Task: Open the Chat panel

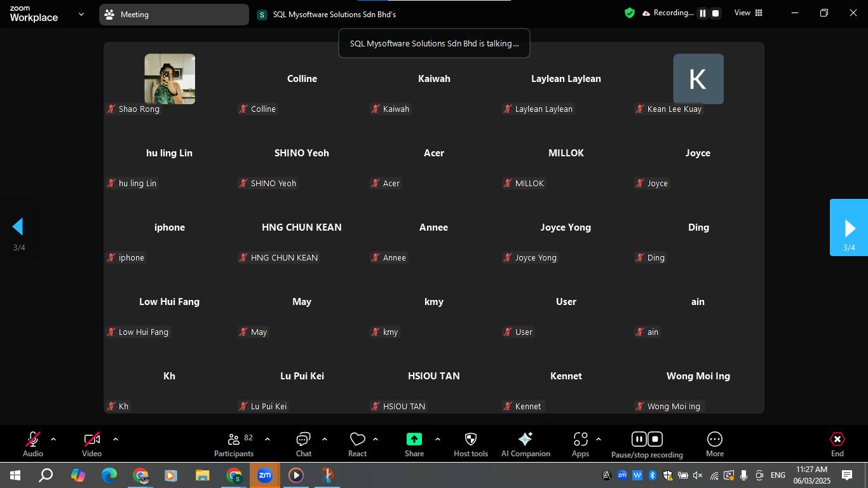Action: (303, 444)
